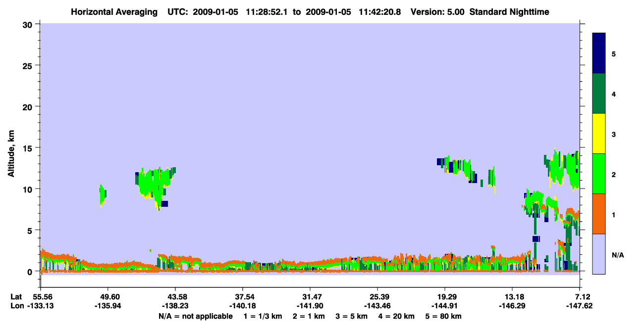Click longitude value -144.91
The image size is (644, 330).
[x=445, y=306]
